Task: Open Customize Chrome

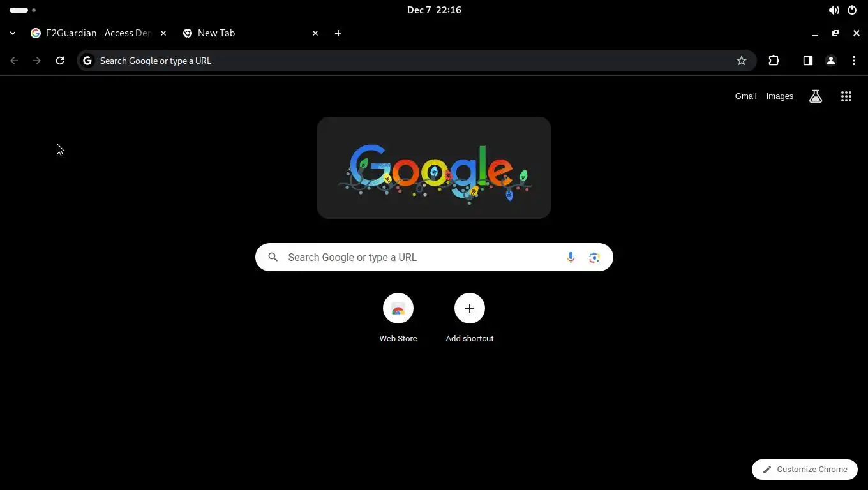Action: [805, 469]
